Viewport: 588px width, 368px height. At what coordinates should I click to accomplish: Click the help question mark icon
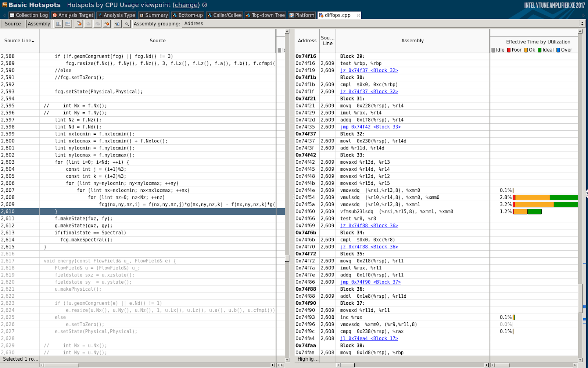(x=205, y=5)
